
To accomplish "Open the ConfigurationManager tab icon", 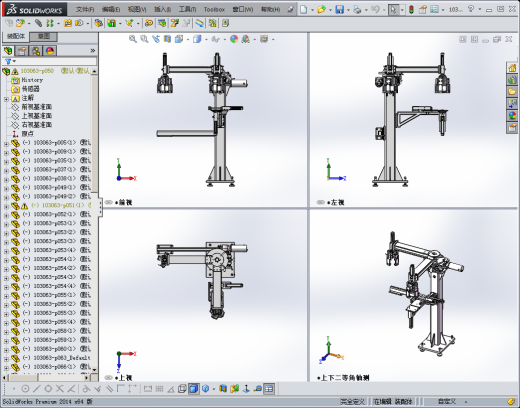I will click(x=36, y=51).
